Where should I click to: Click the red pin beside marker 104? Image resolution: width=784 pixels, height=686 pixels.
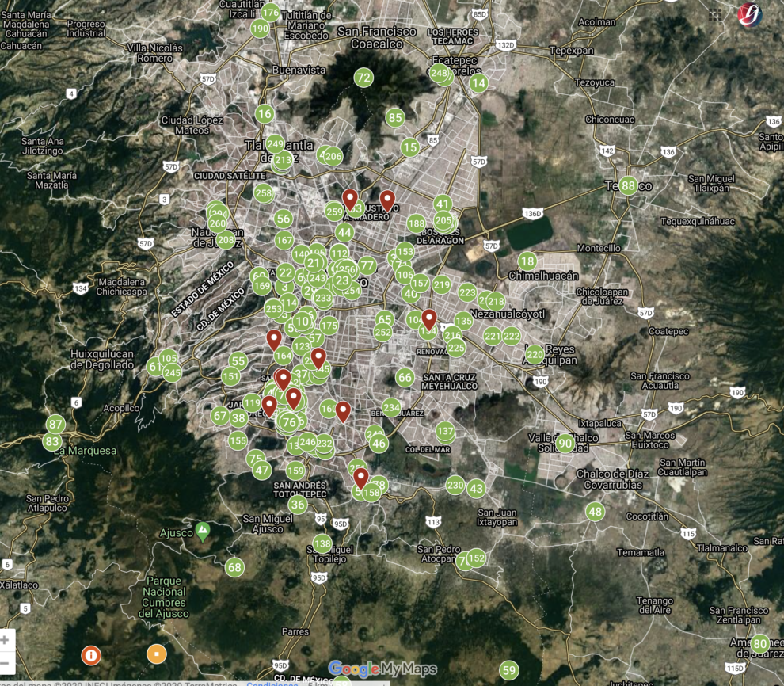[429, 318]
